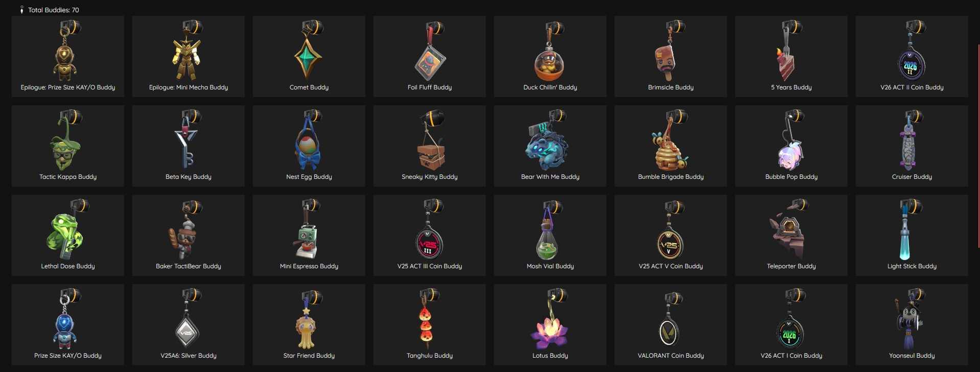The image size is (980, 372).
Task: Click the Bubble Pop Buddy label
Action: (791, 177)
